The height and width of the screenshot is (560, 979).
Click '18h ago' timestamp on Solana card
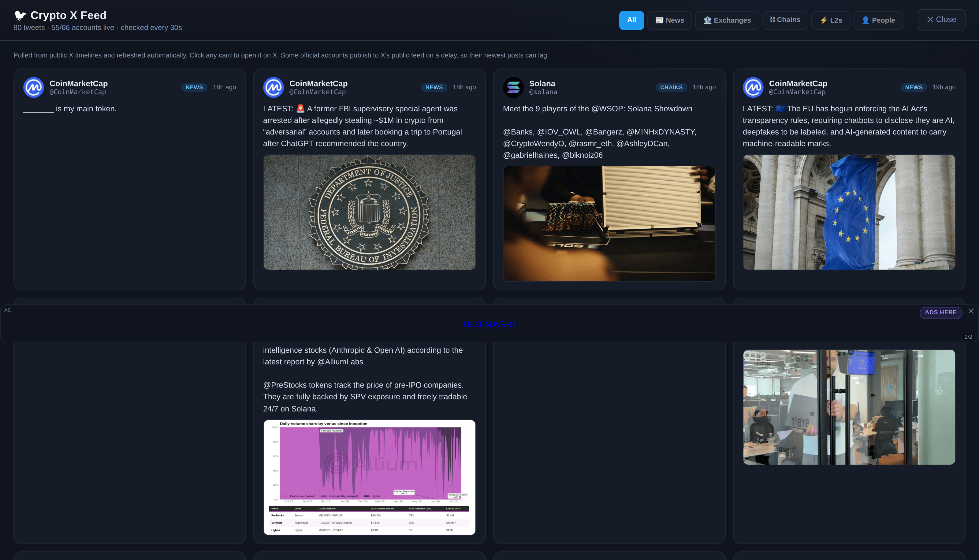point(704,87)
